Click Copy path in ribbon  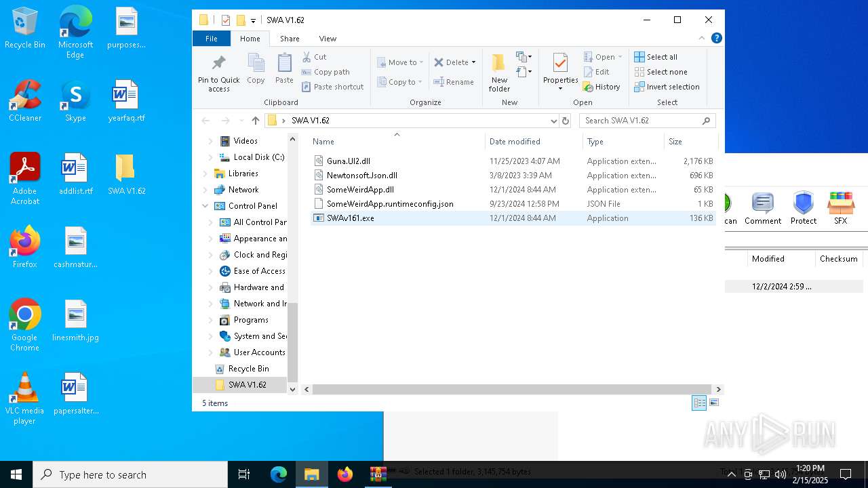(x=325, y=72)
